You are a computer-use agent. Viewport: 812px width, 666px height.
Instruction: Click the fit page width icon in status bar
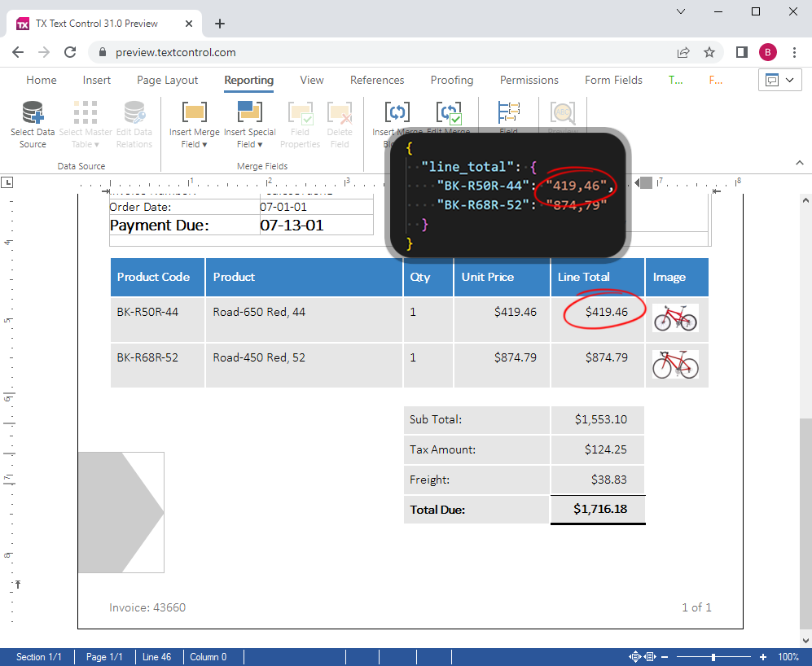point(649,657)
